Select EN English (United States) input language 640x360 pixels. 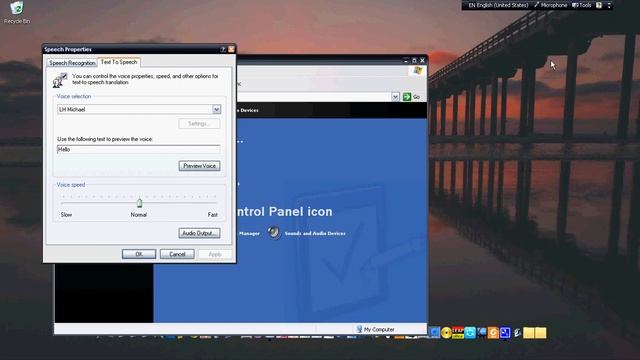tap(498, 5)
